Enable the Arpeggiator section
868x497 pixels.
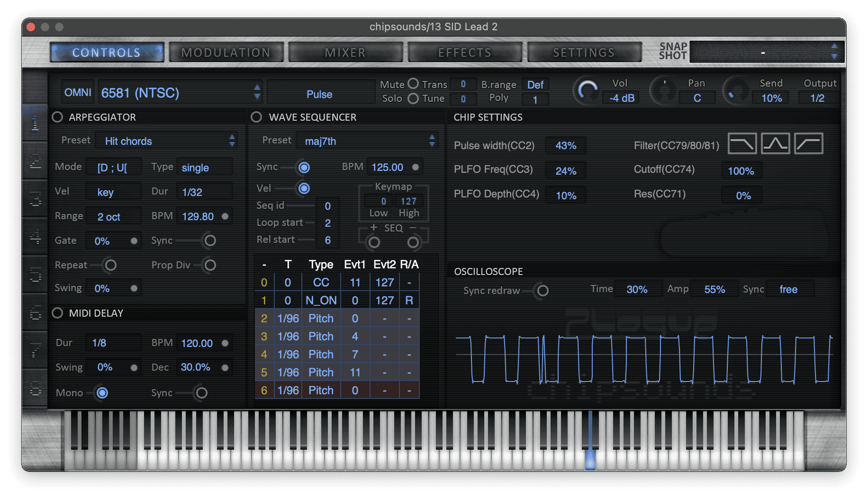(x=57, y=117)
